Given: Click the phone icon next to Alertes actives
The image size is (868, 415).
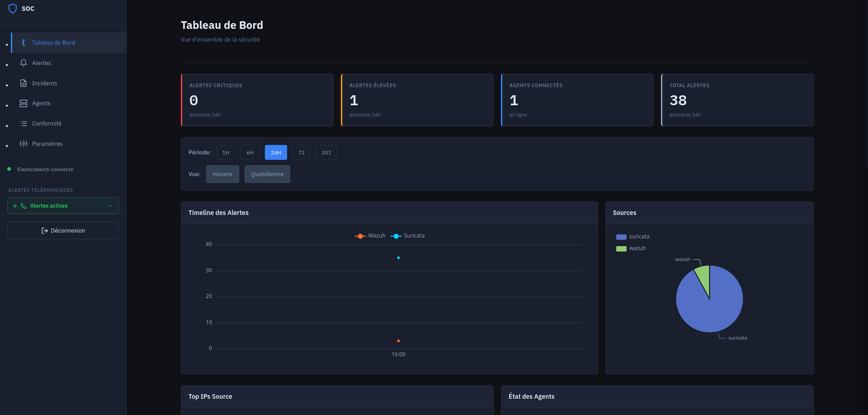Looking at the screenshot, I should [24, 205].
